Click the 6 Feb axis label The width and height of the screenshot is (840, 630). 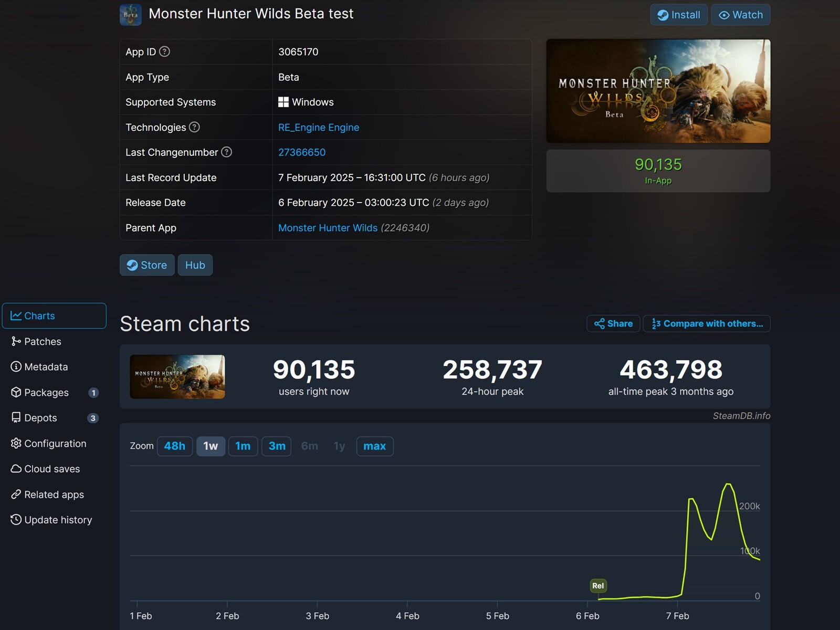tap(587, 616)
